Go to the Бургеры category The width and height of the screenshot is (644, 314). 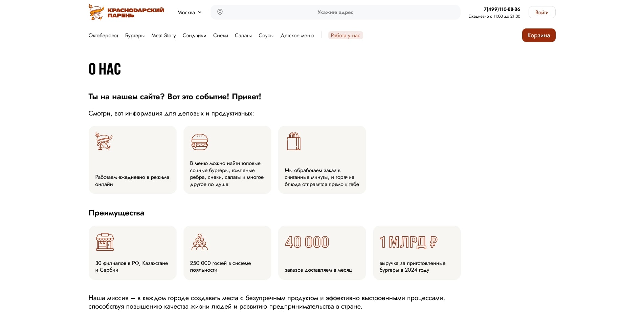(x=135, y=36)
